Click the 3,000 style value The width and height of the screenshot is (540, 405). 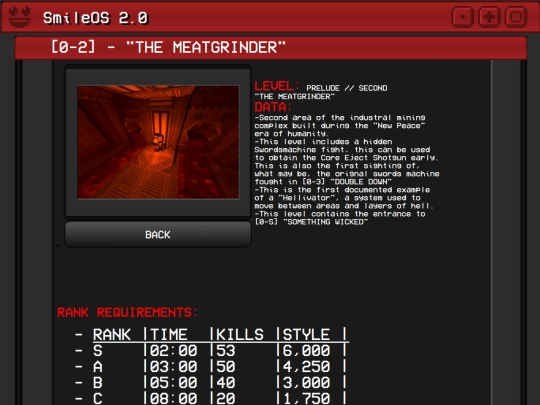[x=306, y=382]
